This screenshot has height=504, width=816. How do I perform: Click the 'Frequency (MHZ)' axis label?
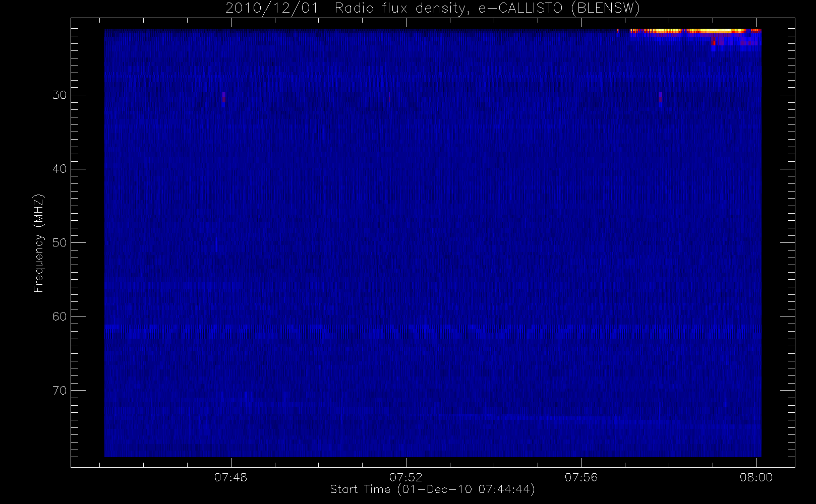pos(38,243)
